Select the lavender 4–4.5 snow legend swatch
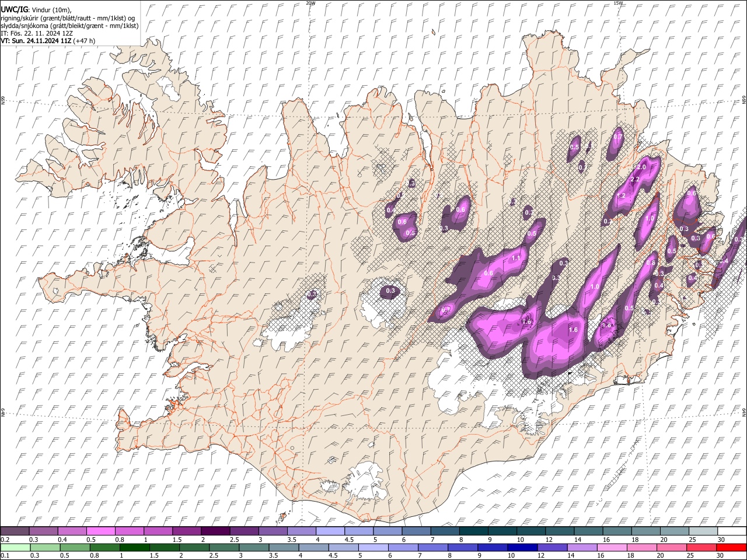Screen dimensions: 747x560 coord(331,531)
